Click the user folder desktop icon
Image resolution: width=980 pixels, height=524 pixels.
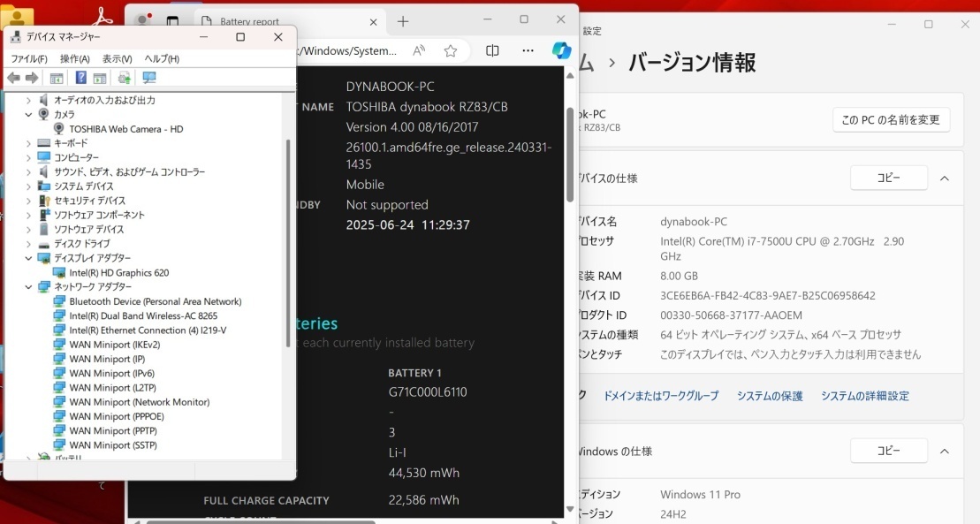coord(17,16)
